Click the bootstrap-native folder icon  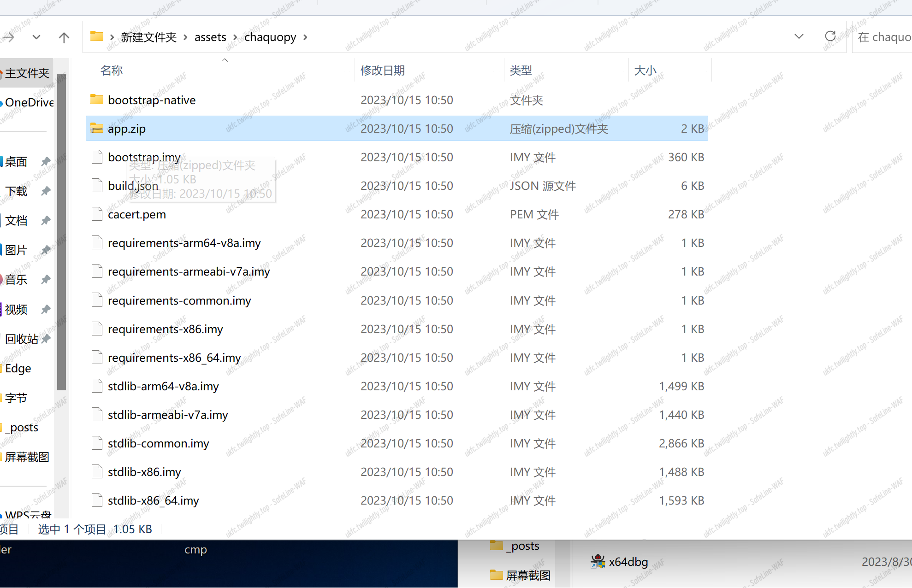point(96,100)
